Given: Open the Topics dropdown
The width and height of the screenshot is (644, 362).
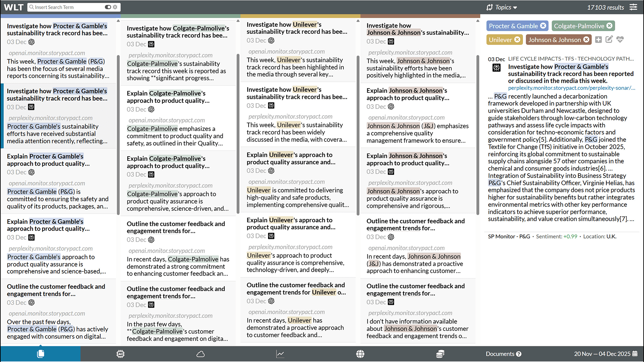Looking at the screenshot, I should [x=501, y=7].
